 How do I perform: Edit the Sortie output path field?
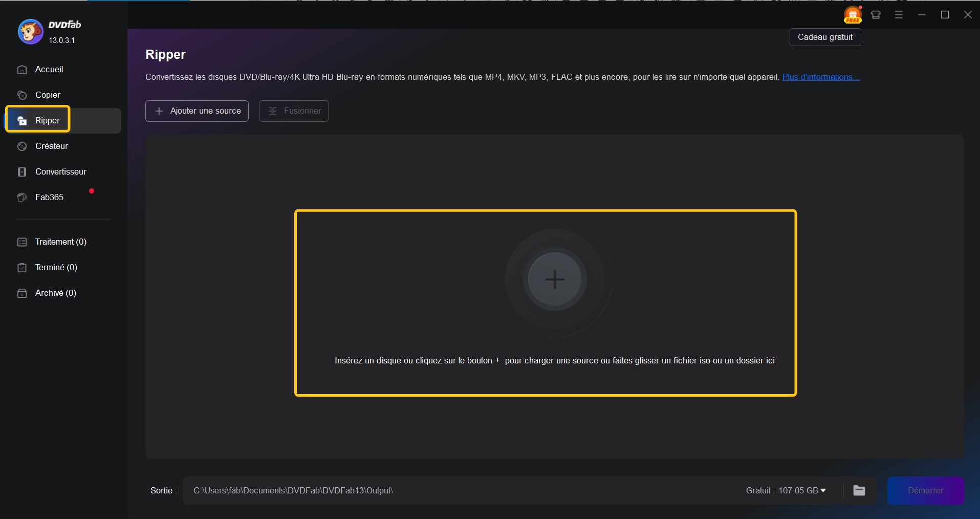[x=461, y=490]
